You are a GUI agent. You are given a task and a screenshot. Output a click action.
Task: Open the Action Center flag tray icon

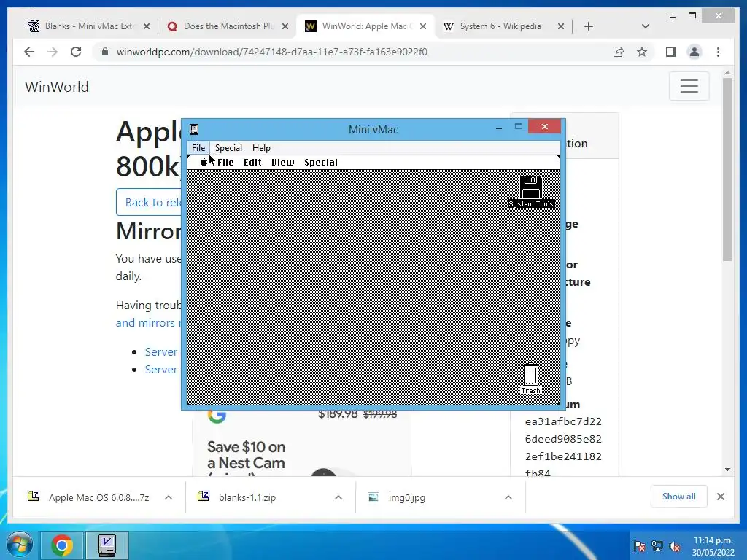(640, 546)
